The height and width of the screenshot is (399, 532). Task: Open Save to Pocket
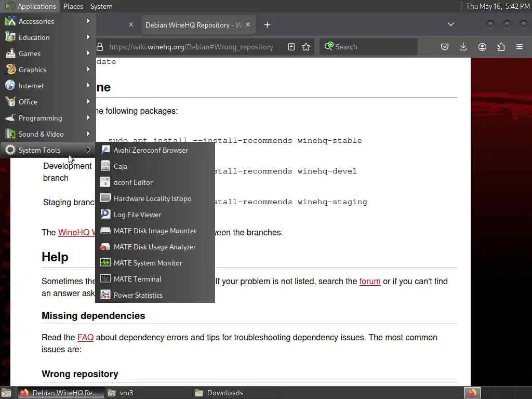click(445, 47)
